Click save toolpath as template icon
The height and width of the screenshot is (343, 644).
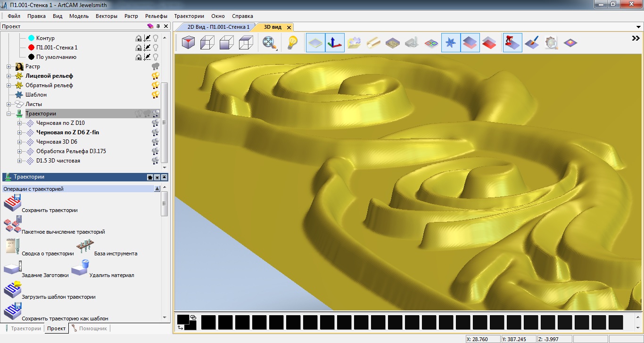click(12, 311)
